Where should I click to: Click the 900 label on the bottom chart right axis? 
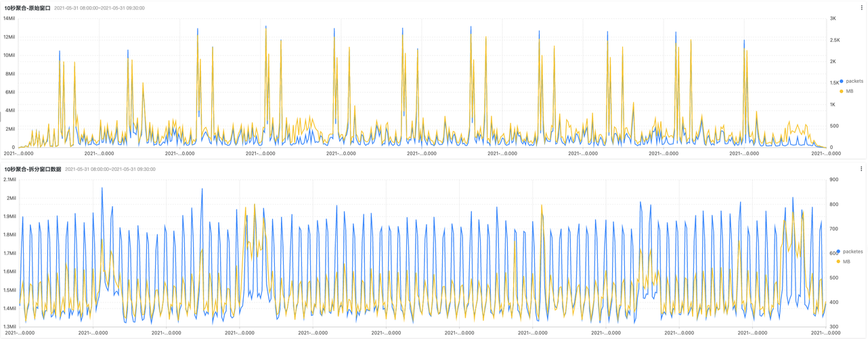[x=834, y=180]
